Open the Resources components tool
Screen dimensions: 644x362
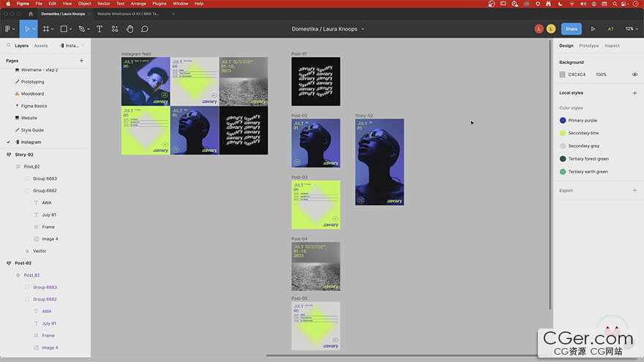pyautogui.click(x=114, y=29)
